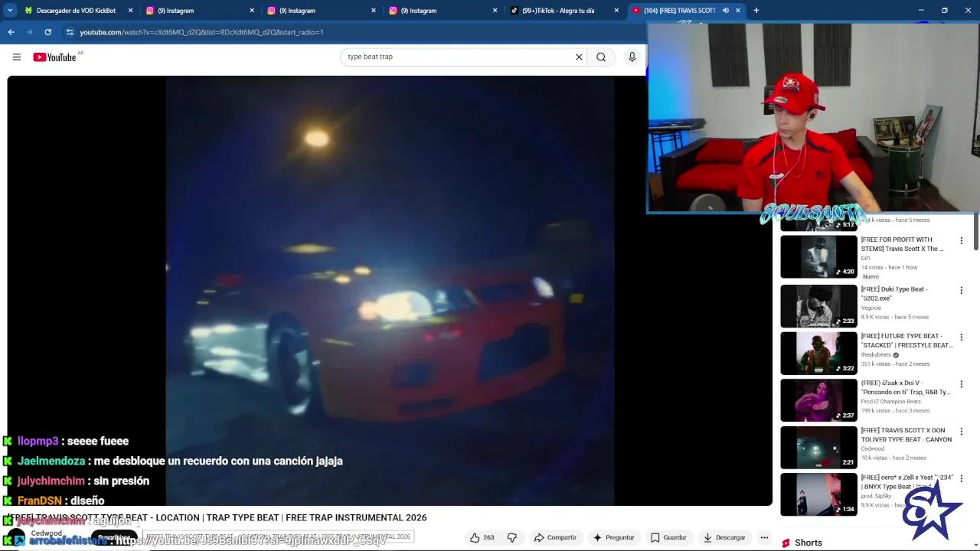Open options for cero x Zell x Yeat video
The width and height of the screenshot is (980, 551).
coord(961,478)
